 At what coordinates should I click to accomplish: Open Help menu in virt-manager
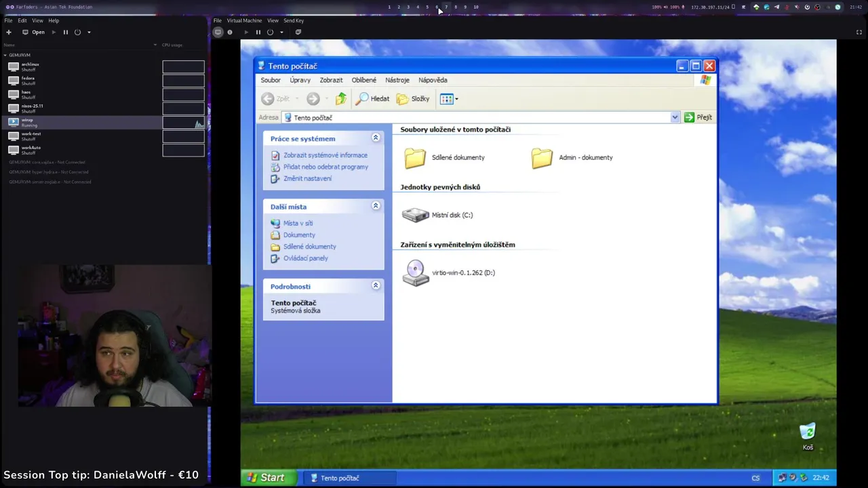coord(54,20)
